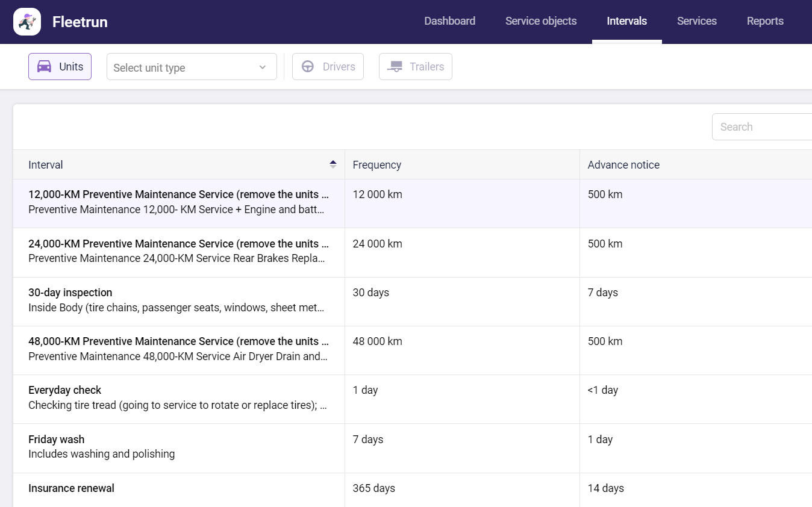This screenshot has width=812, height=507.
Task: Sort by Advance notice column header
Action: point(623,165)
